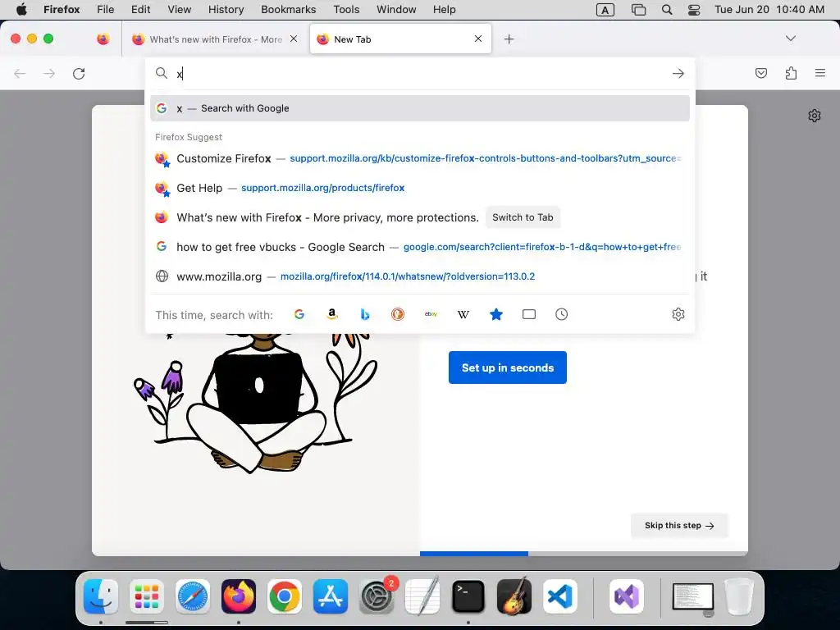Image resolution: width=840 pixels, height=630 pixels.
Task: Open a new tab with plus button
Action: tap(509, 39)
